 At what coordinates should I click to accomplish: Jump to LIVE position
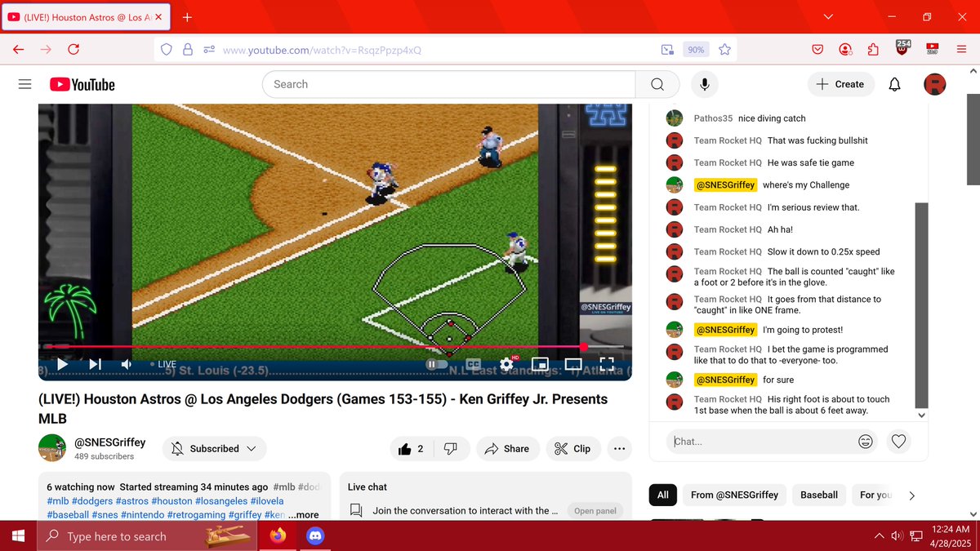coord(163,364)
